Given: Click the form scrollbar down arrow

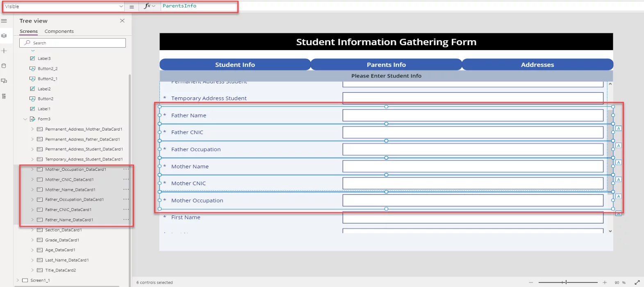Looking at the screenshot, I should [610, 231].
